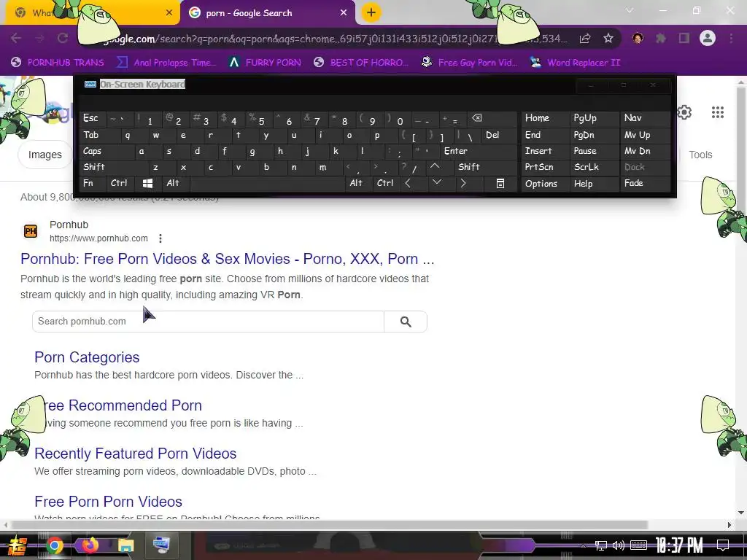This screenshot has height=560, width=747.
Task: Click the PgDn key
Action: 594,135
